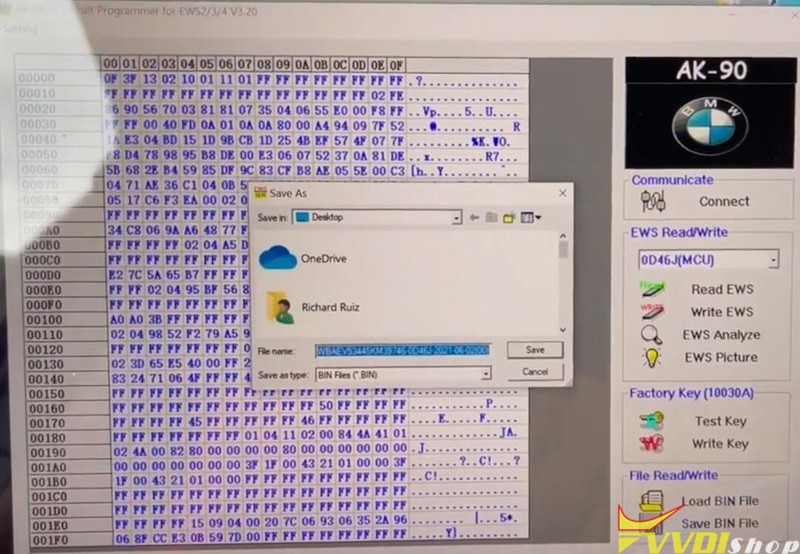Click hex row address 00160
The width and height of the screenshot is (800, 554).
click(x=46, y=409)
